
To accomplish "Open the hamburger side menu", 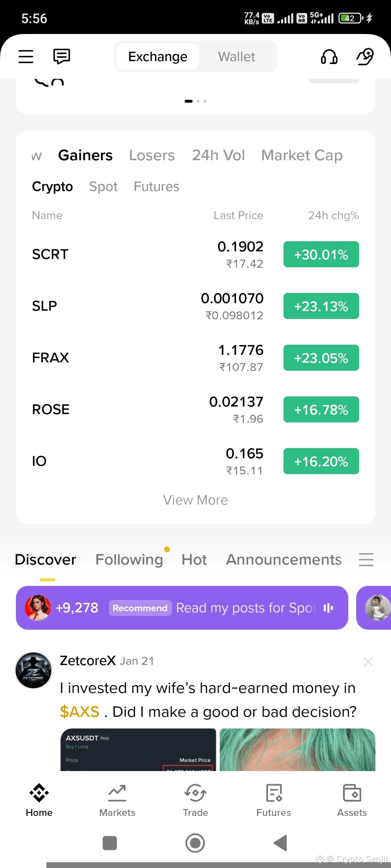I will [26, 56].
